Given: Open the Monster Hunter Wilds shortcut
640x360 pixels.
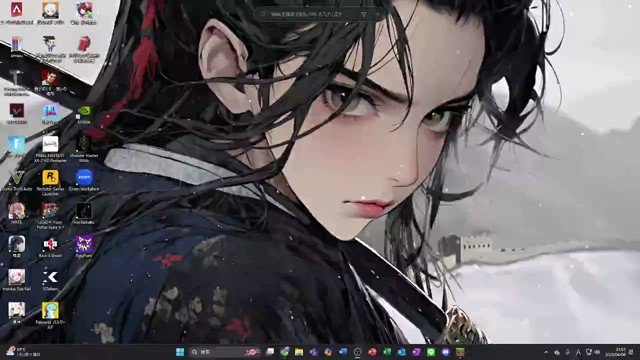Looking at the screenshot, I should (84, 149).
